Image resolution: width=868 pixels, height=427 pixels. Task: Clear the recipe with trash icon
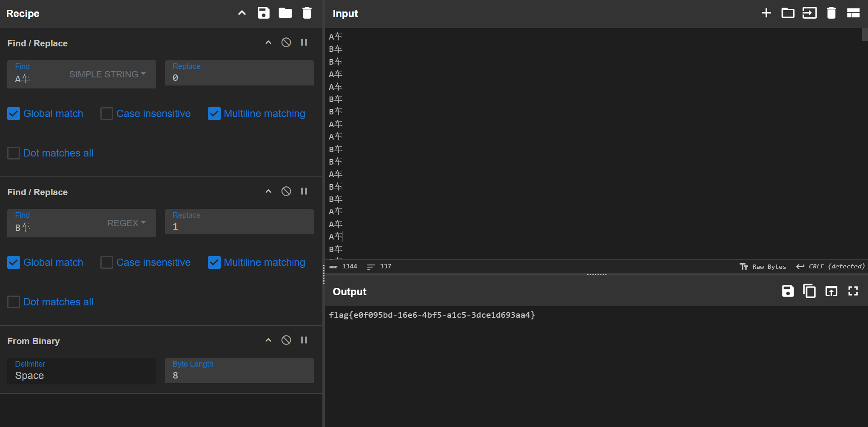[x=307, y=13]
